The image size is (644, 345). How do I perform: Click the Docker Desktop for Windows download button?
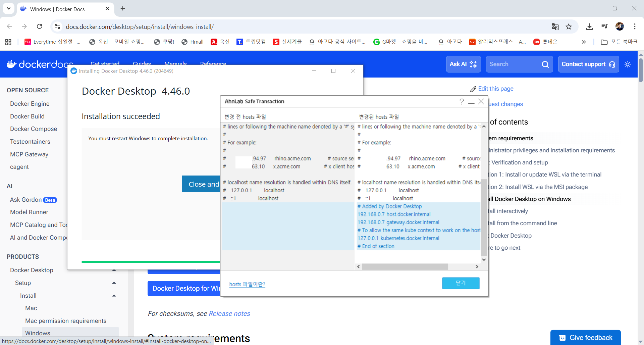coord(184,288)
